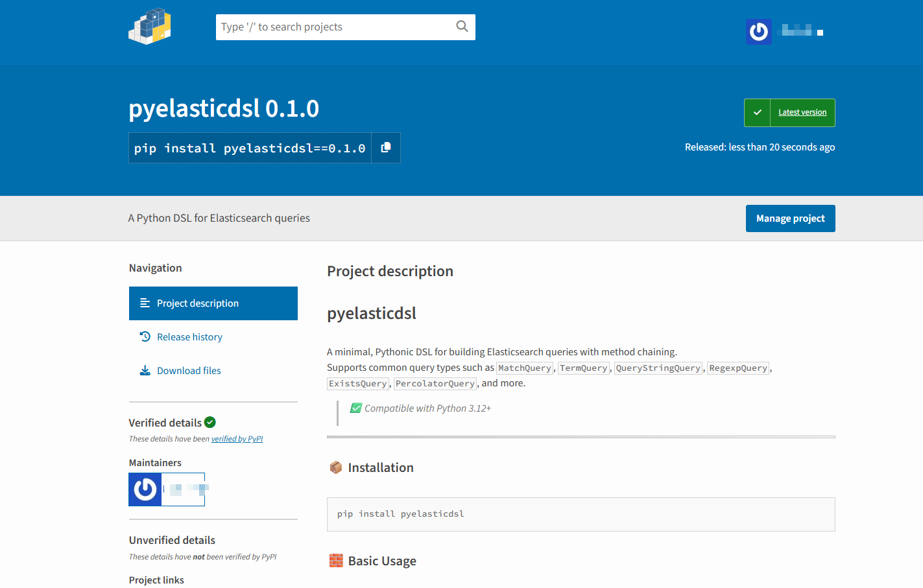
Task: Open the user avatar icon in header
Action: 759,31
